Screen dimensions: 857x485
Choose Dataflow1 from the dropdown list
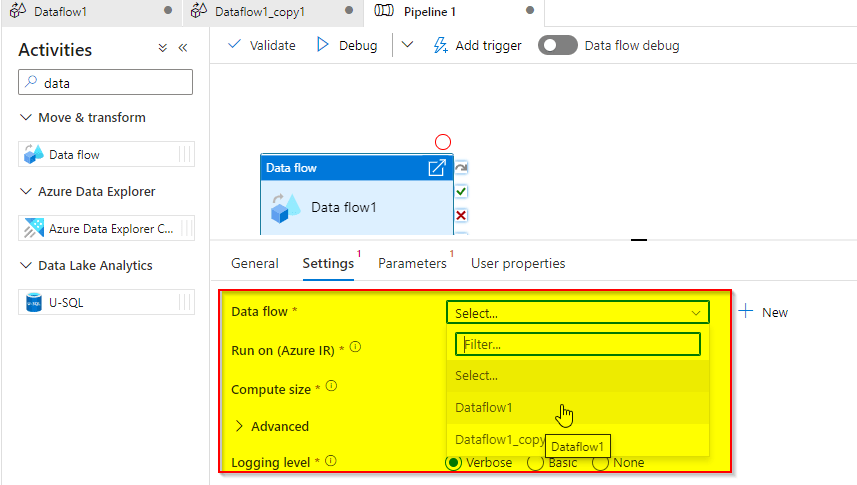click(578, 407)
